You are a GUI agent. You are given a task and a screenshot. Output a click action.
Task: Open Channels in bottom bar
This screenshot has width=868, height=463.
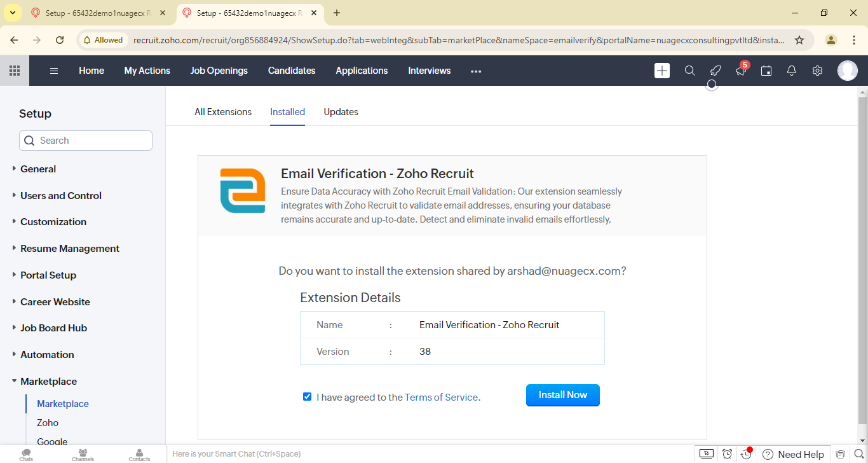pos(83,454)
